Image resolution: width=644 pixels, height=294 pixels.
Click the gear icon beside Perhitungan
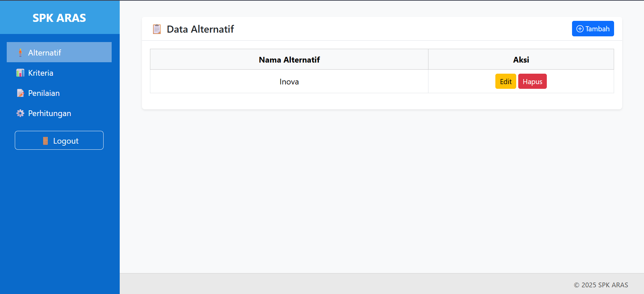click(20, 113)
